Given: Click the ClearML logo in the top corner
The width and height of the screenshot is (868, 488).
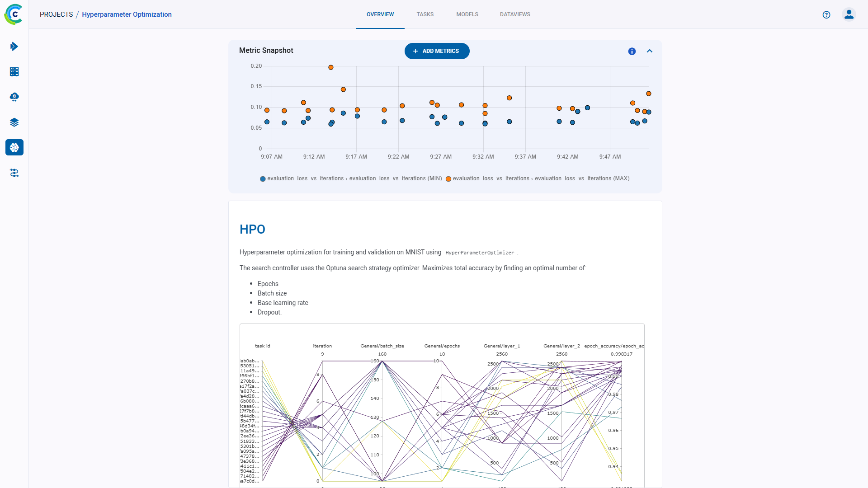Looking at the screenshot, I should point(14,14).
